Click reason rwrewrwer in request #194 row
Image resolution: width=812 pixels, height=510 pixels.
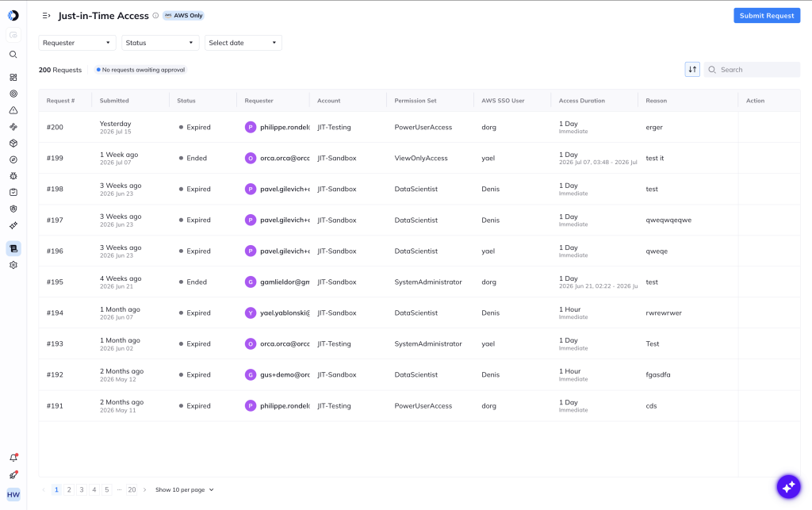[664, 313]
